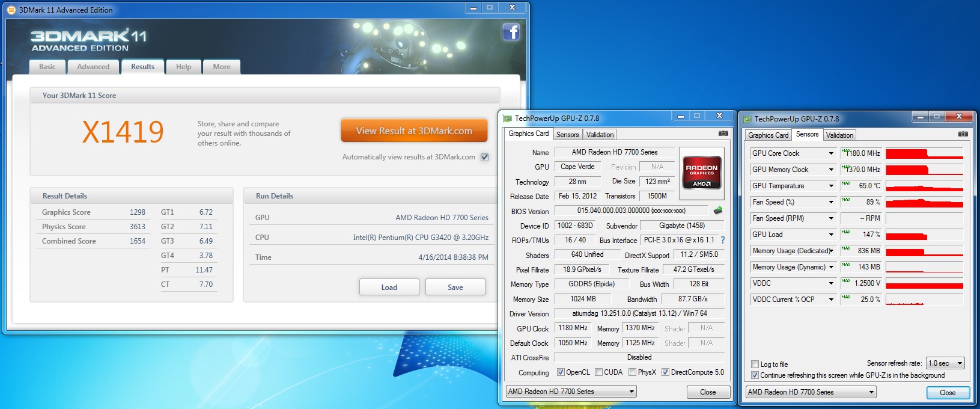Click the BIOS Version field
The image size is (980, 409).
[x=632, y=211]
